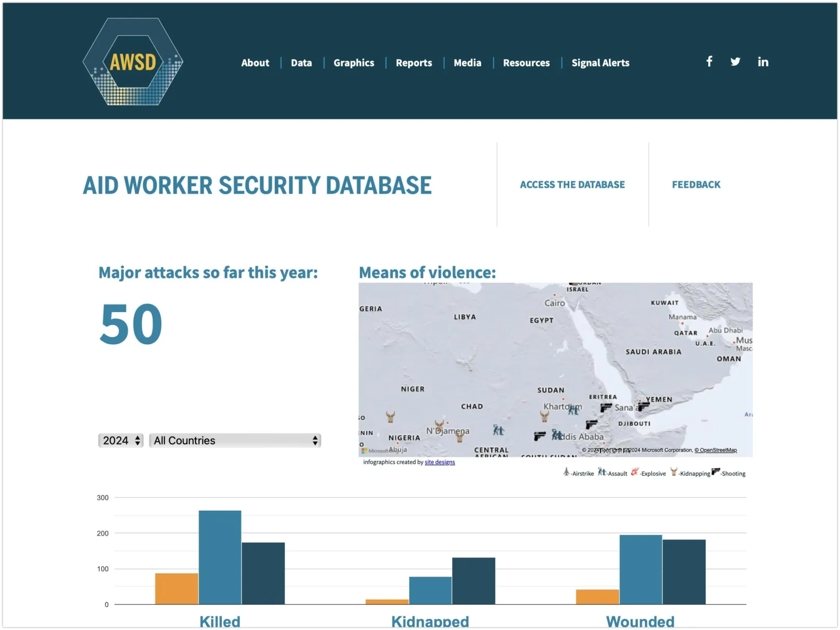Click the shooting marker near Djibouti
This screenshot has width=840, height=630.
click(591, 425)
